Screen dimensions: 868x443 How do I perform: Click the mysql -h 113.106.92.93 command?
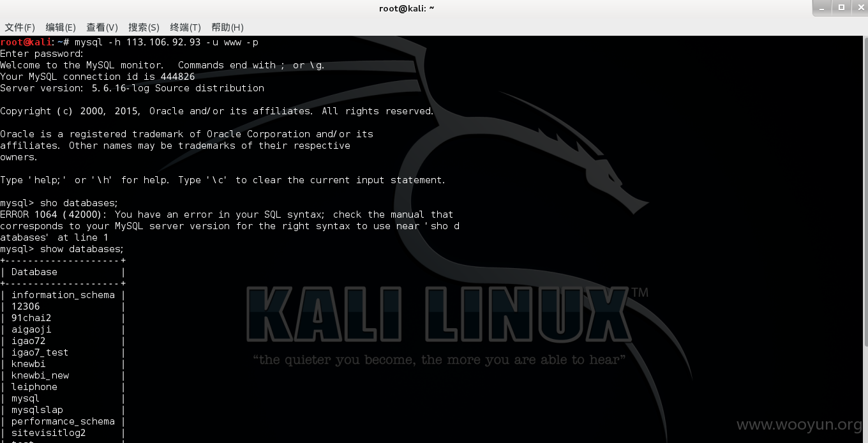(x=166, y=42)
